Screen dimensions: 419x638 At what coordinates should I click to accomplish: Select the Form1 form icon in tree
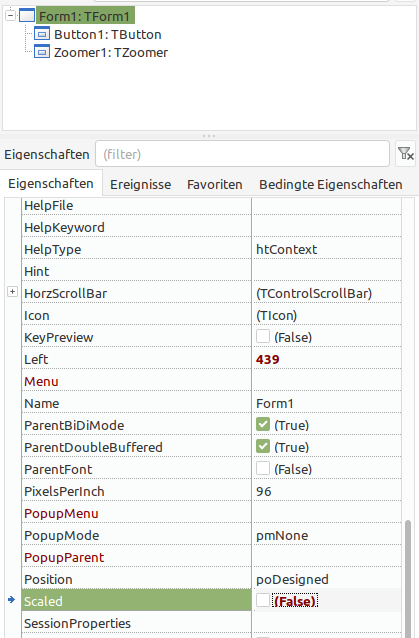(27, 16)
